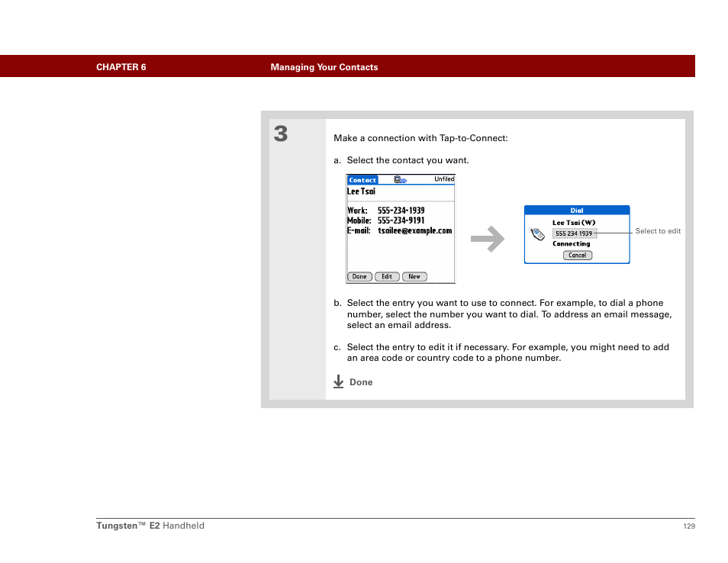Click the CHAPTER 6 header text
The height and width of the screenshot is (563, 728).
click(x=121, y=67)
